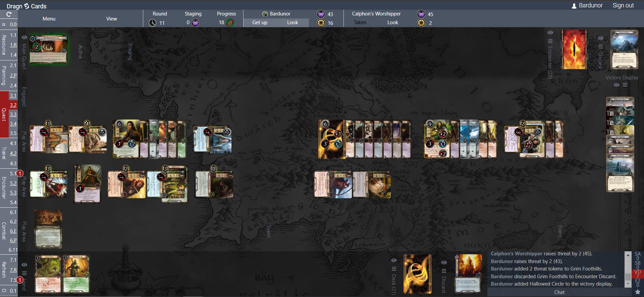Click the Get up button
644x297 pixels.
coord(260,23)
